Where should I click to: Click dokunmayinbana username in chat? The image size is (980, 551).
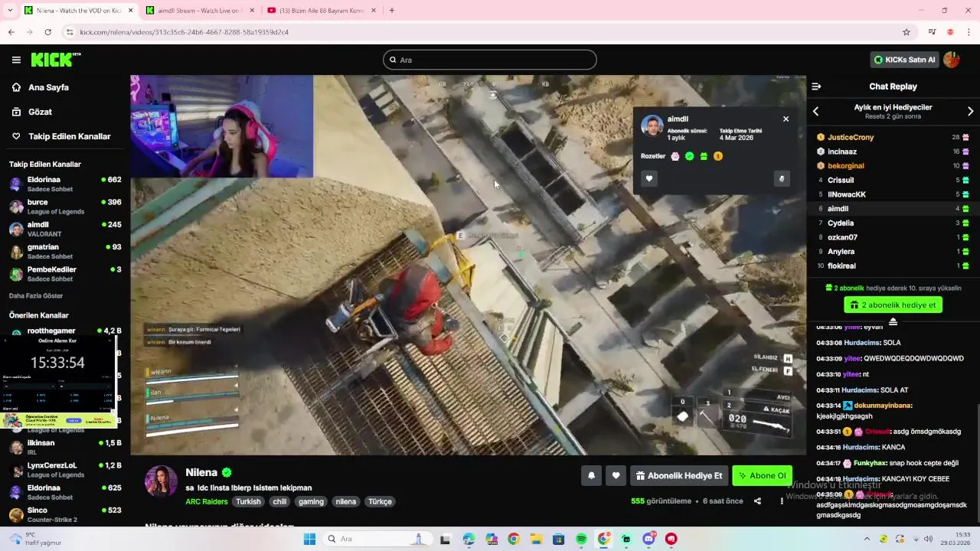(882, 406)
